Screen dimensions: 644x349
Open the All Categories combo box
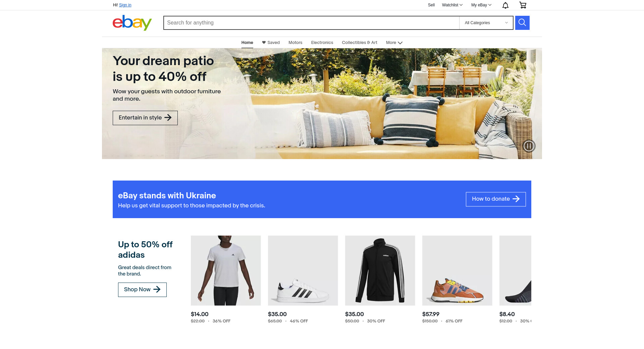tap(486, 23)
